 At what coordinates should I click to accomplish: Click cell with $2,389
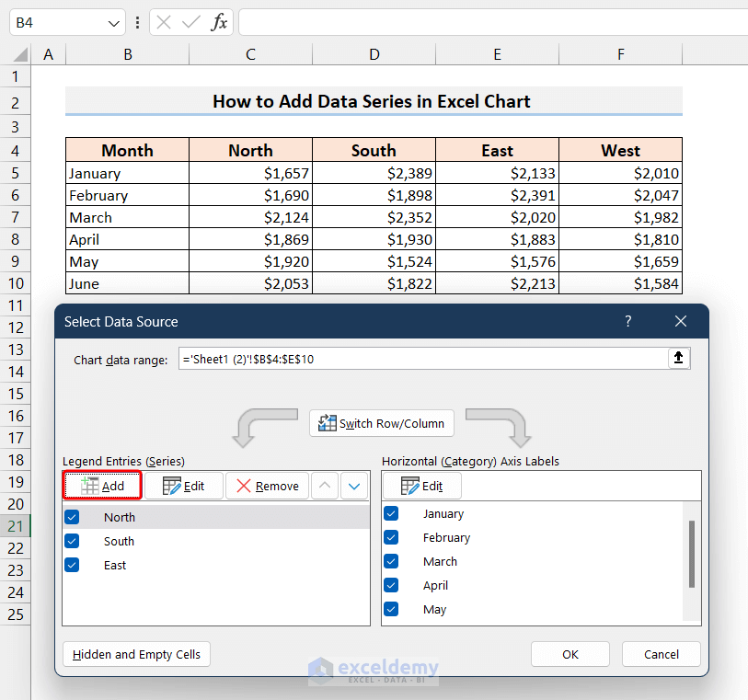click(374, 173)
